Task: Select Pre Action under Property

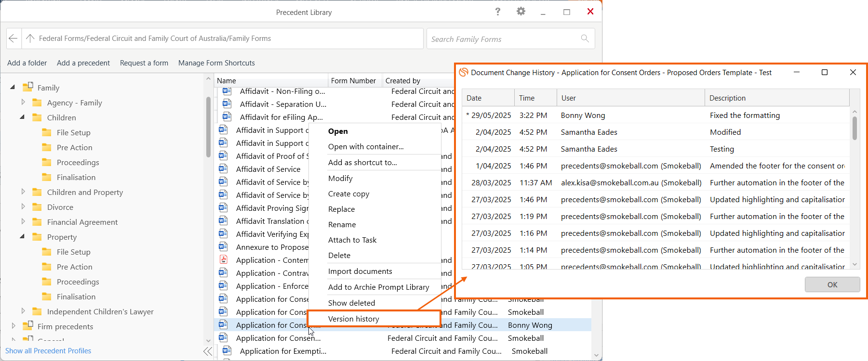Action: click(74, 267)
